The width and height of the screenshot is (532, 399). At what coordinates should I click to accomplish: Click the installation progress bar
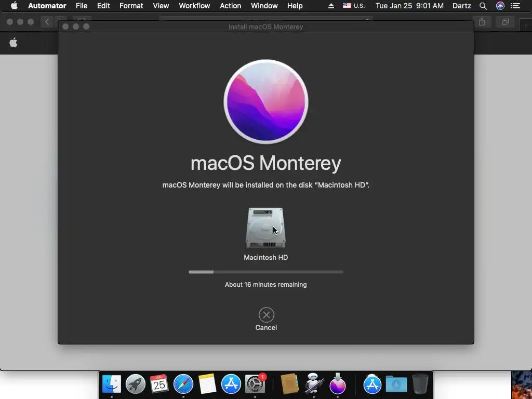(265, 272)
